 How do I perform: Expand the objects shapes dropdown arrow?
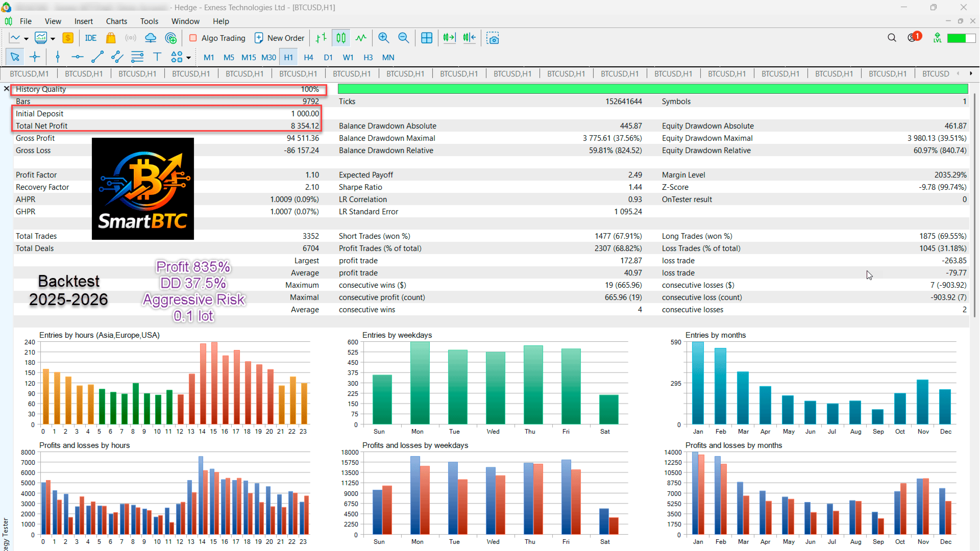(x=188, y=58)
